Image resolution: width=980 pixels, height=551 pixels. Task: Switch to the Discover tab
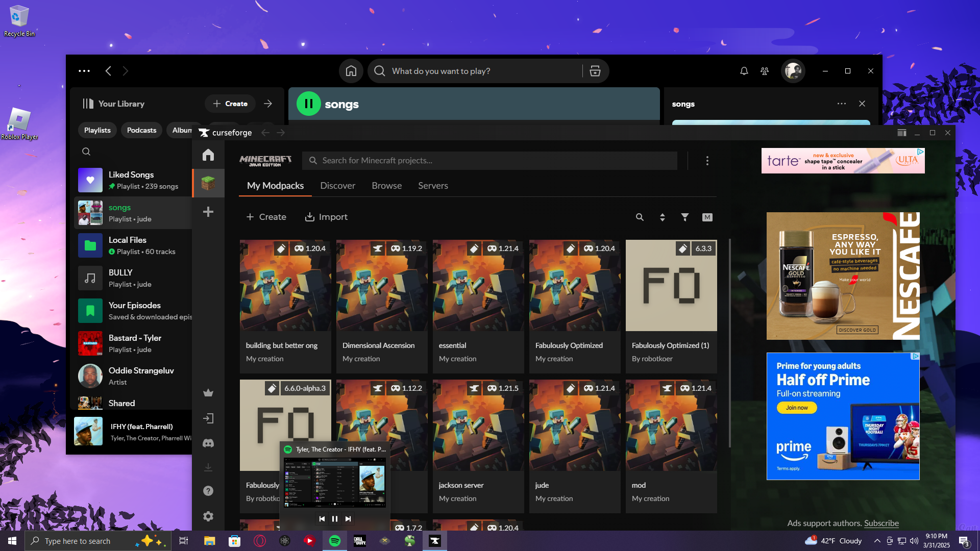(337, 186)
